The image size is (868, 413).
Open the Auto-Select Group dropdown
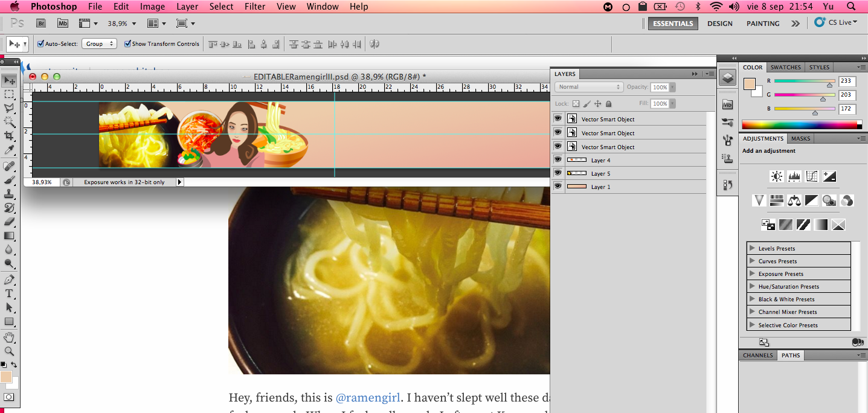pos(100,44)
